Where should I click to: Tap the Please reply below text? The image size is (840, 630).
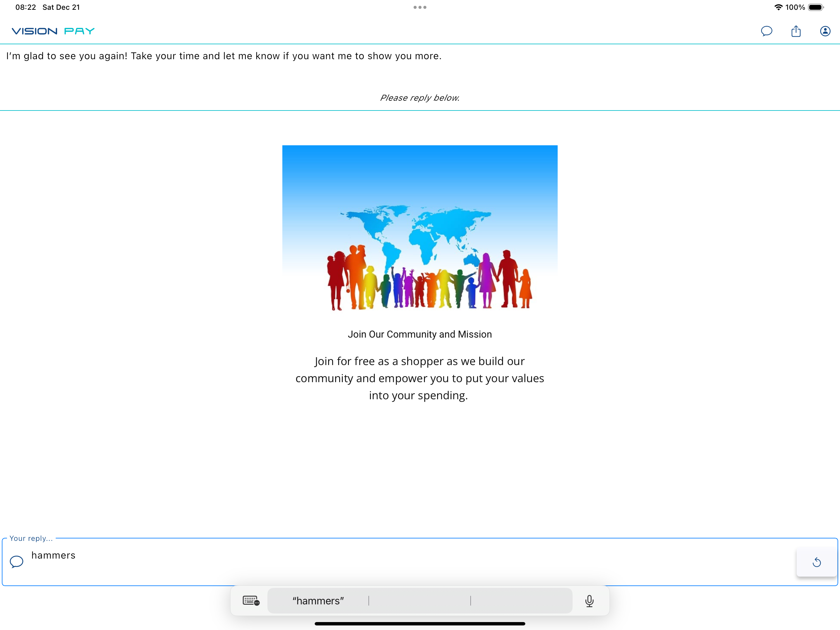(420, 98)
